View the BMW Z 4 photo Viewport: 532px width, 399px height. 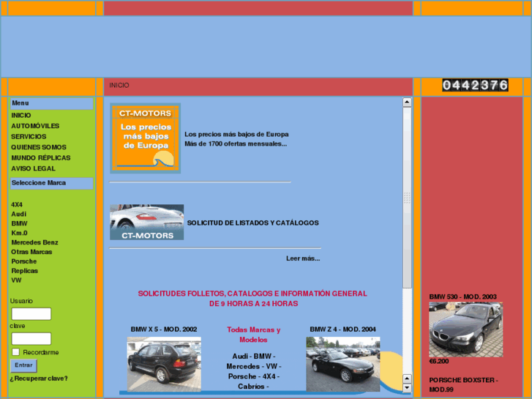tap(343, 364)
